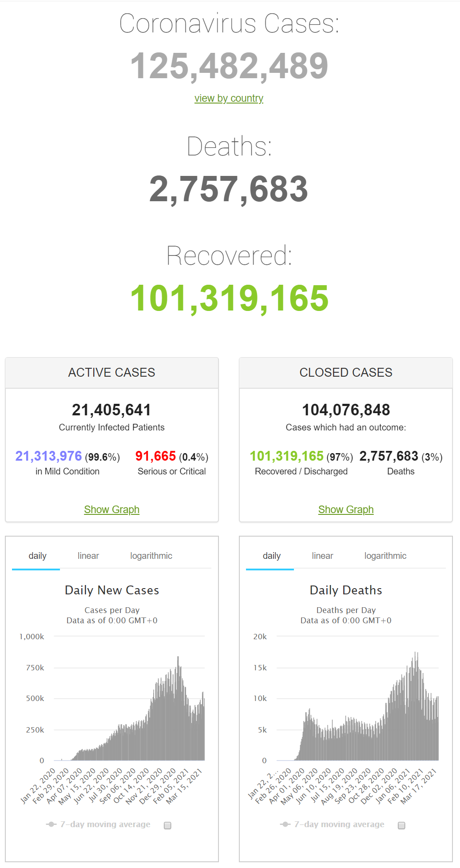
Task: Click the 21,313,976 mild condition number
Action: click(x=48, y=456)
